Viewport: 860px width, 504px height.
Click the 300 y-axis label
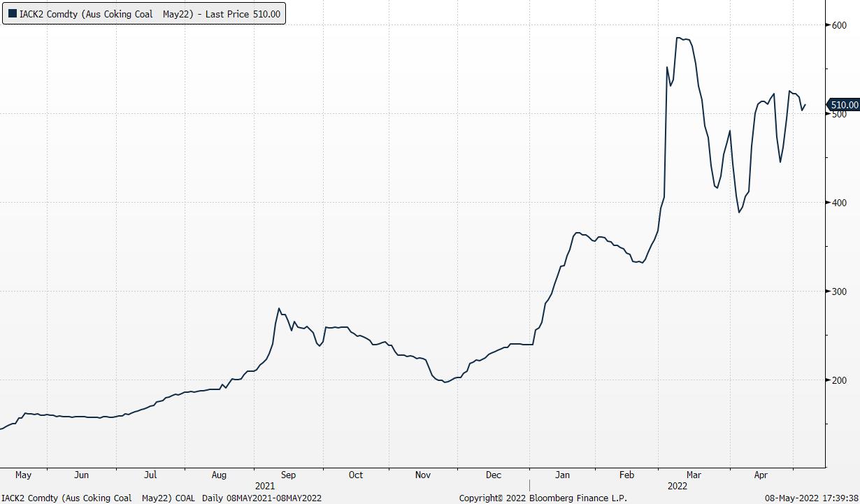(839, 291)
